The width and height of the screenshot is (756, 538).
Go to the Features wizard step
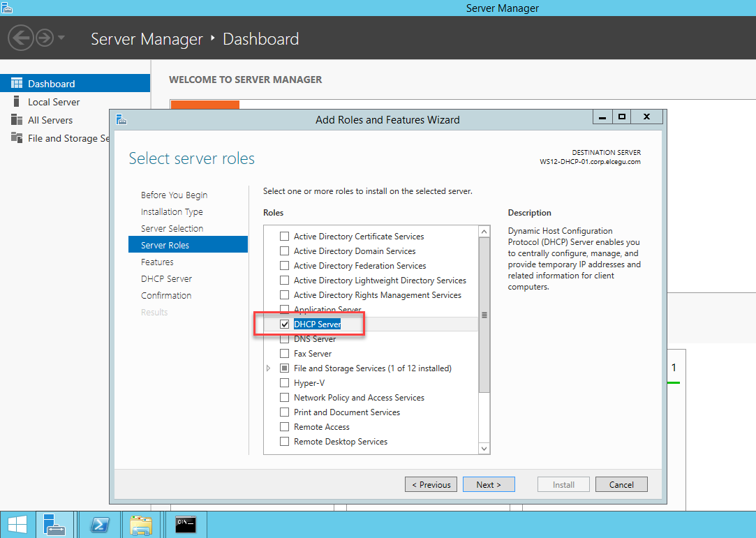tap(157, 262)
